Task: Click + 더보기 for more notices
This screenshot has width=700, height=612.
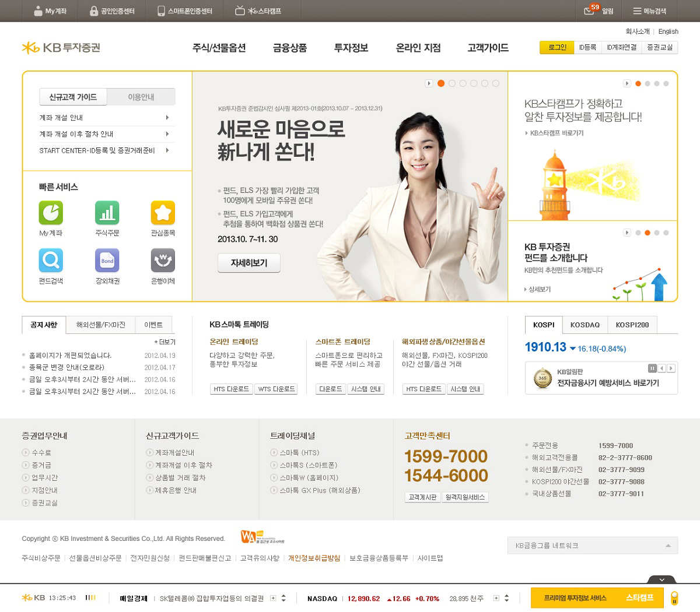Action: 165,342
